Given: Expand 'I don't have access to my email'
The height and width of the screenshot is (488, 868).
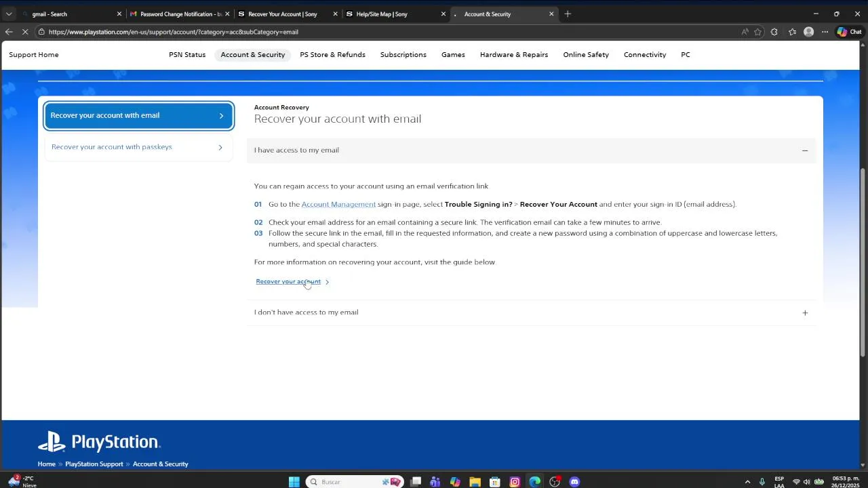Looking at the screenshot, I should pyautogui.click(x=531, y=312).
